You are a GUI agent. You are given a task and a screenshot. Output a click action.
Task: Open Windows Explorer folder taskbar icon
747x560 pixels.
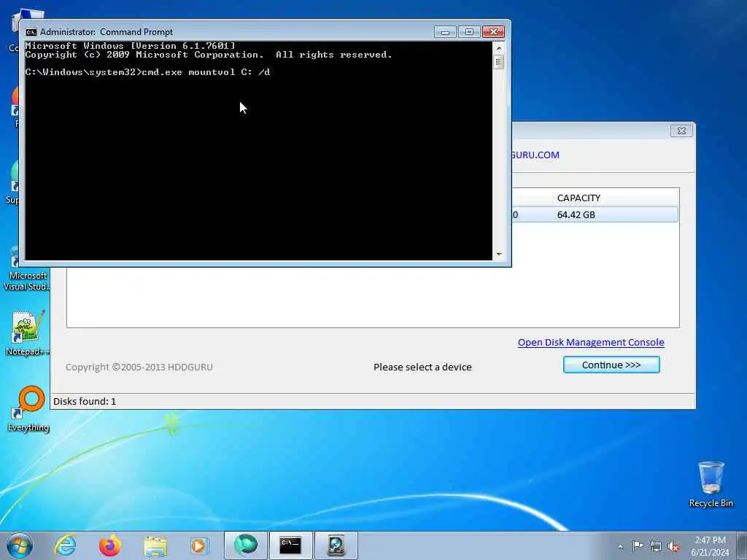(155, 545)
